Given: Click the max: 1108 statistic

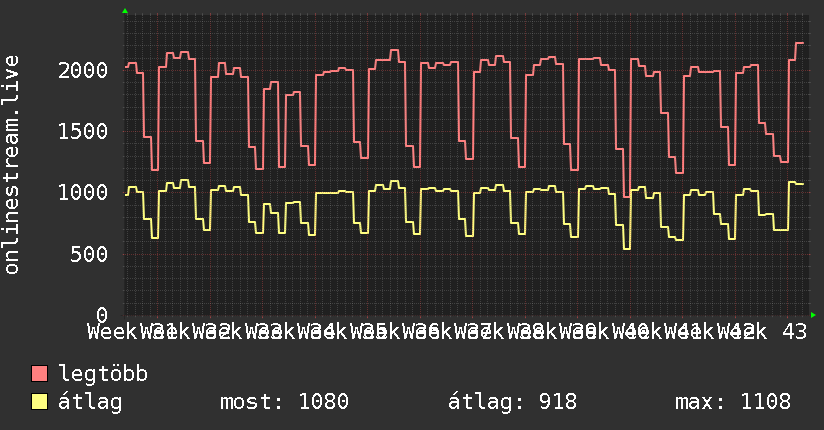Looking at the screenshot, I should click(x=733, y=402).
